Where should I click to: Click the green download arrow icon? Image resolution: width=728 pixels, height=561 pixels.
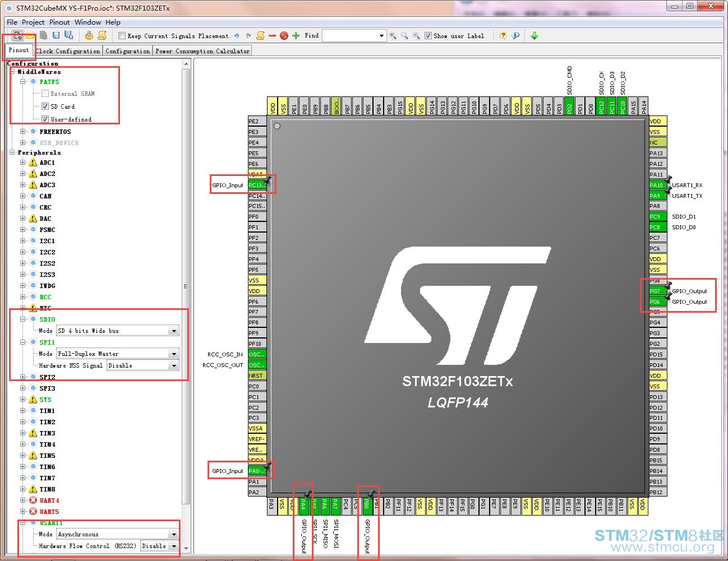click(x=535, y=36)
